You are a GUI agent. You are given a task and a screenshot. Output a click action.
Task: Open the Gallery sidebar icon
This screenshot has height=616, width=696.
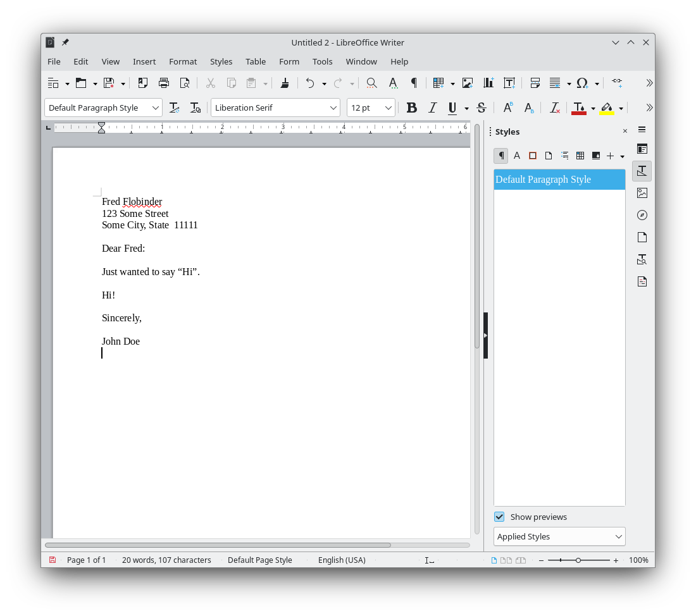642,193
